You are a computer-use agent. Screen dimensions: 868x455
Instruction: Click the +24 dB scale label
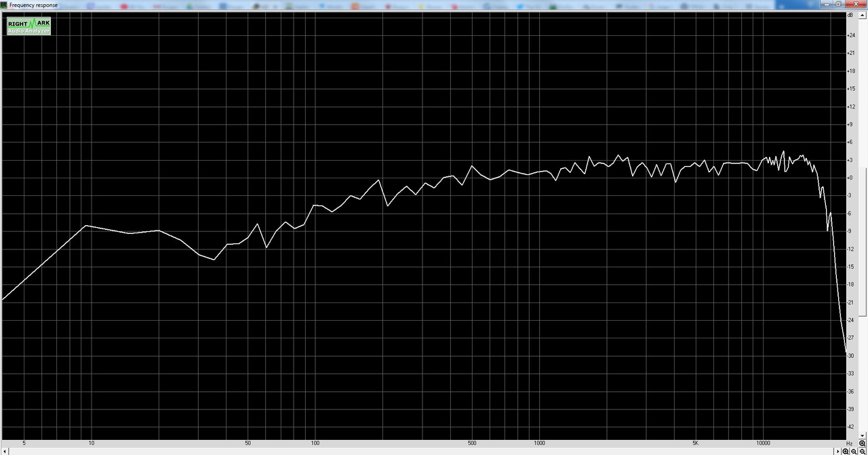tap(852, 35)
